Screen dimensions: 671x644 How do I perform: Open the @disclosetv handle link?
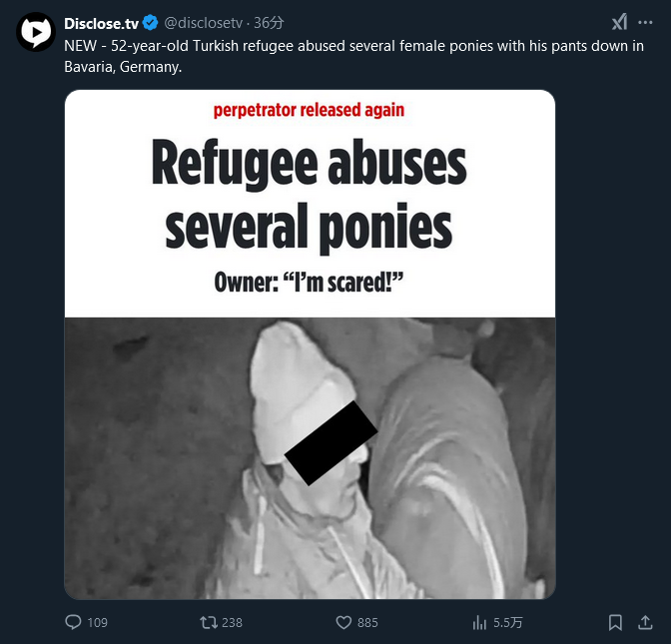(x=204, y=23)
